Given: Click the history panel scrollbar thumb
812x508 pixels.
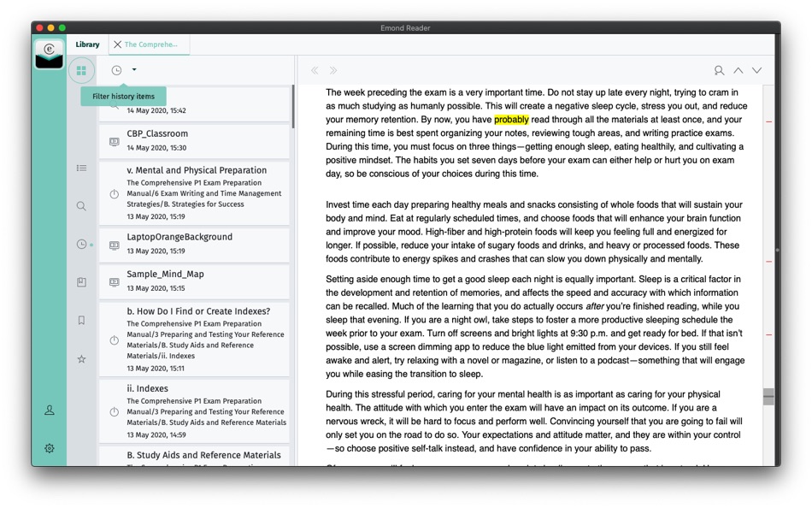Looking at the screenshot, I should (292, 107).
